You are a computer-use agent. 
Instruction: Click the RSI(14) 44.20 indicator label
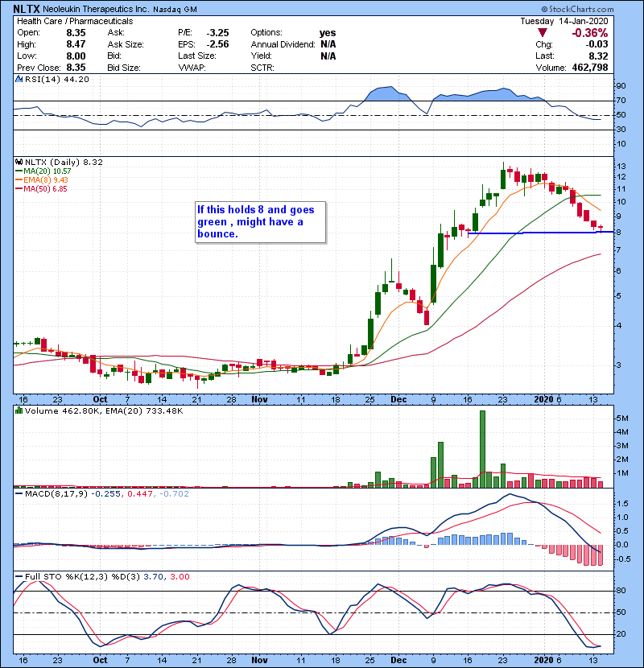pos(56,79)
